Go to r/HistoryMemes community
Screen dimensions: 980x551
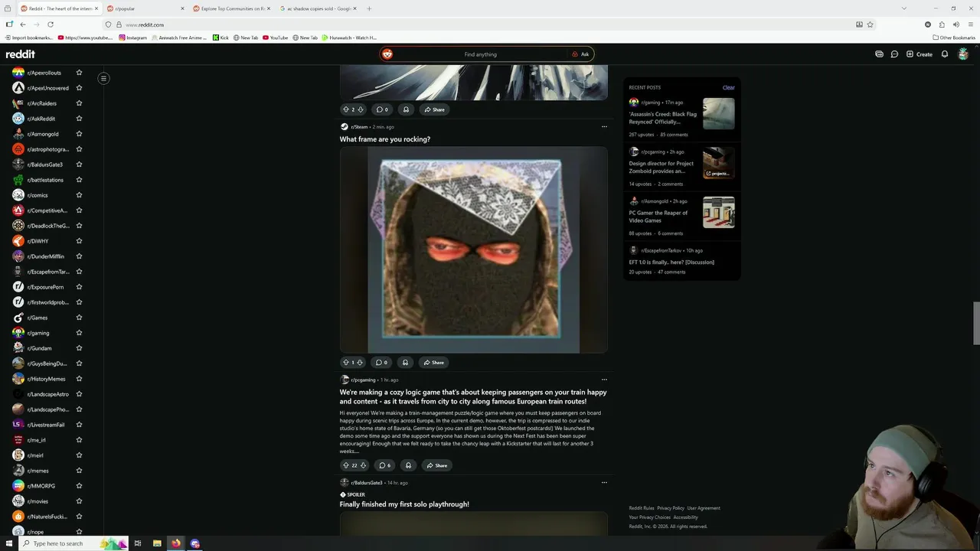(x=46, y=379)
